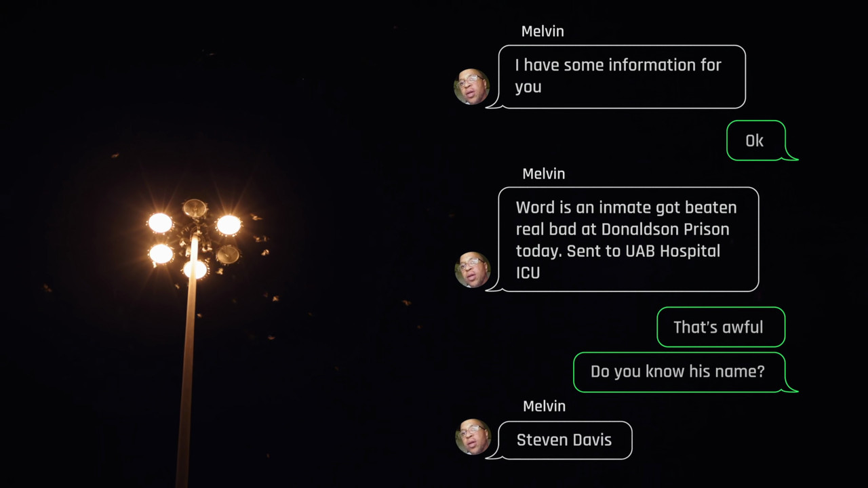Click Melvin's name above the prison message
Screen dimensions: 868x488
coord(544,174)
